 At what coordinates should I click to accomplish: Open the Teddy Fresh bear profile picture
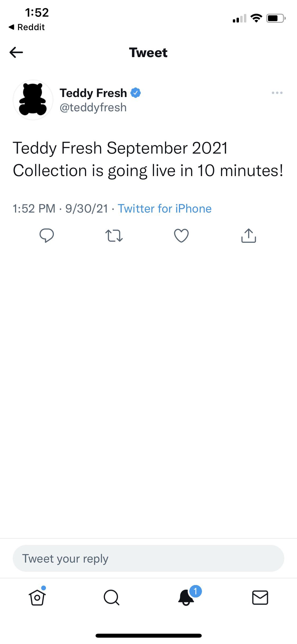pyautogui.click(x=33, y=100)
